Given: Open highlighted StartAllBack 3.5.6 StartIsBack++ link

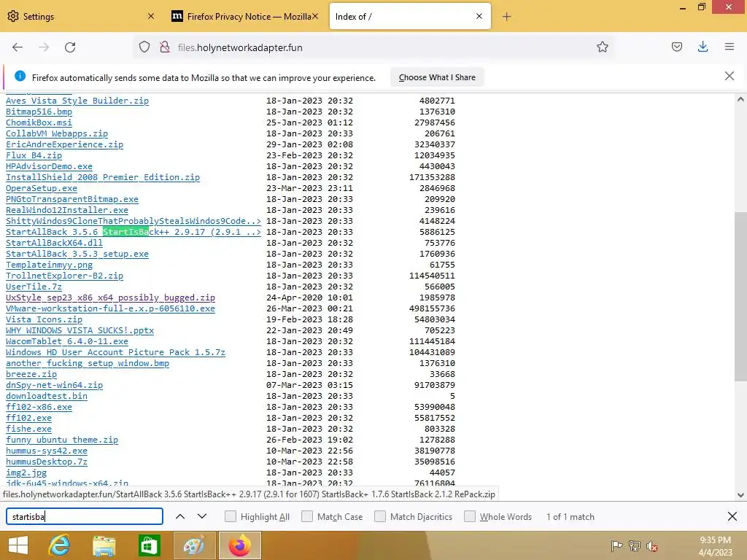Looking at the screenshot, I should click(x=133, y=232).
